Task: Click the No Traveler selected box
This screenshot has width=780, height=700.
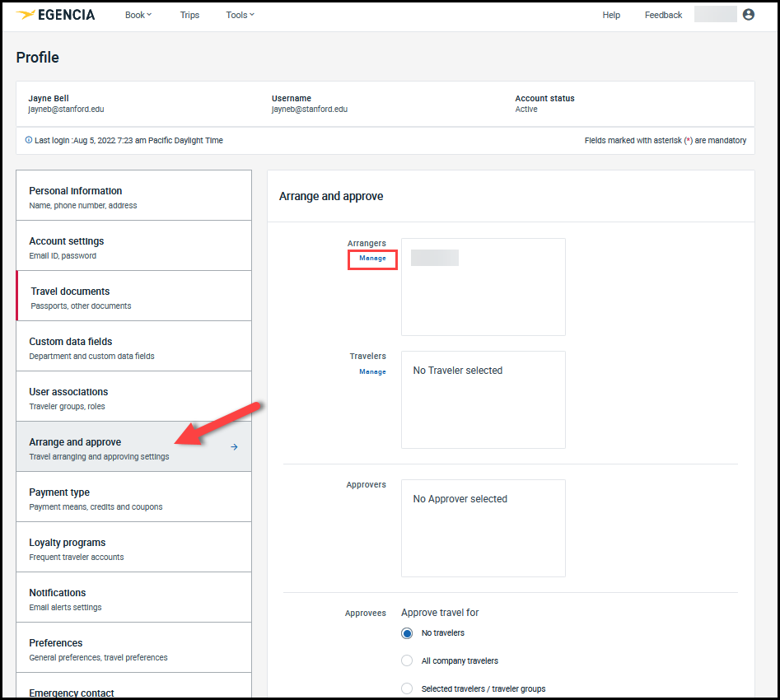Action: click(x=483, y=400)
